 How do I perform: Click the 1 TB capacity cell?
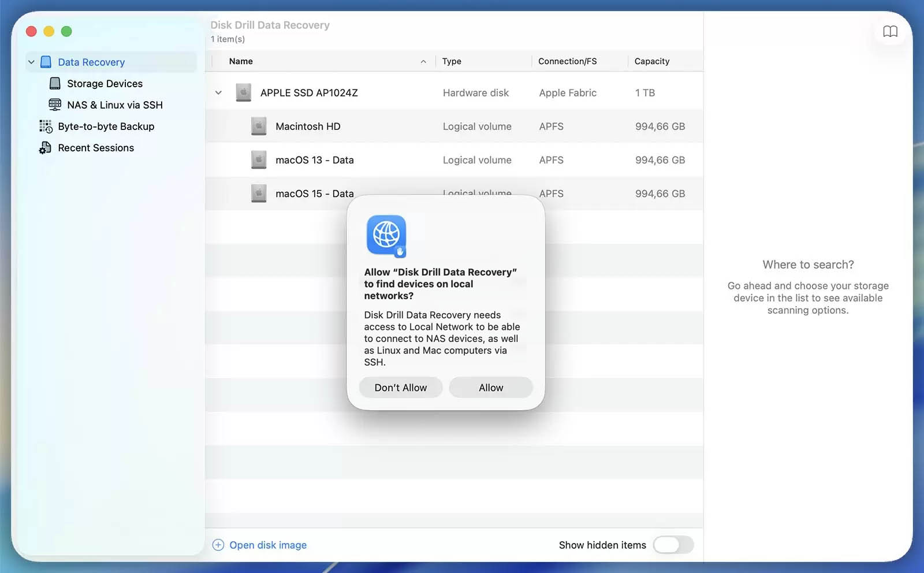tap(645, 92)
